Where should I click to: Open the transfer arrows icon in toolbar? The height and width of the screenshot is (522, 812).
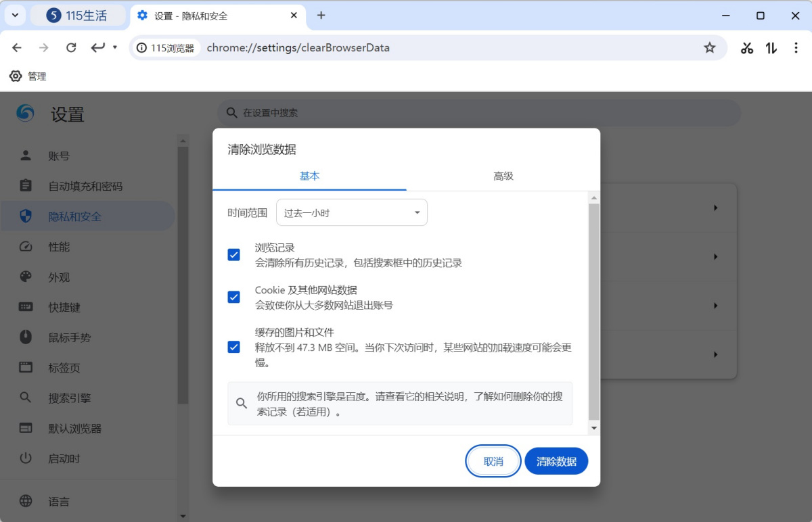771,48
